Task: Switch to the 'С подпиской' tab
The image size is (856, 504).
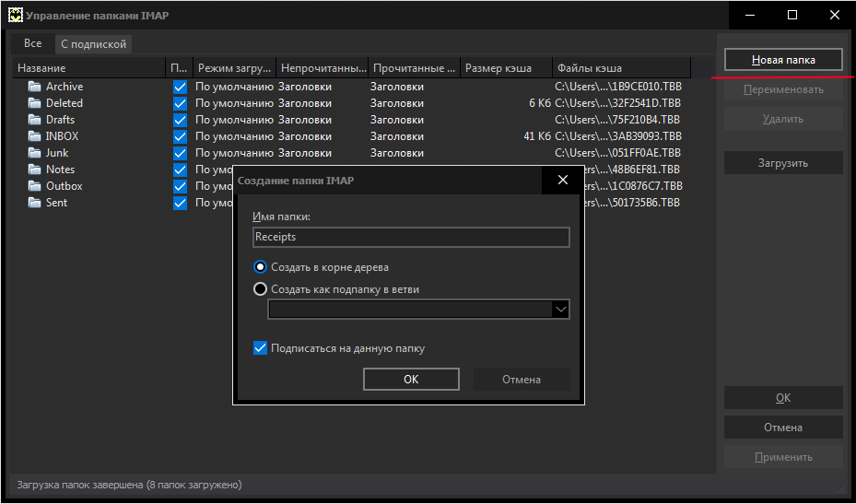Action: coord(93,44)
